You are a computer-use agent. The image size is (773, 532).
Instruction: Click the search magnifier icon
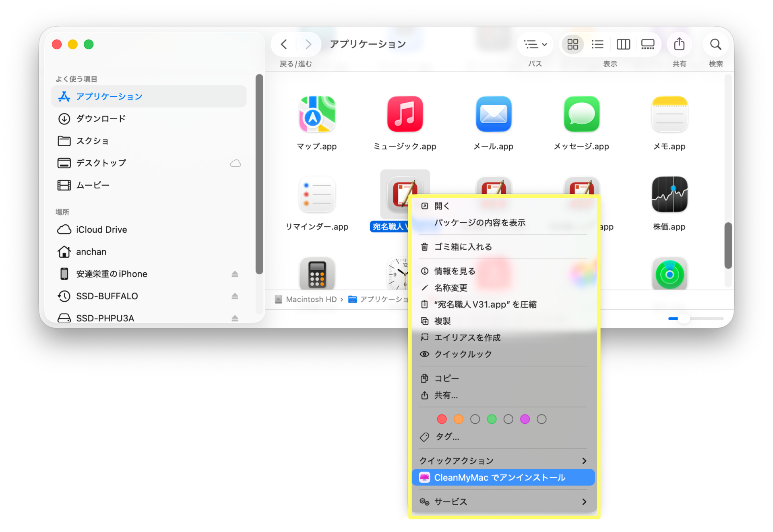(x=715, y=44)
